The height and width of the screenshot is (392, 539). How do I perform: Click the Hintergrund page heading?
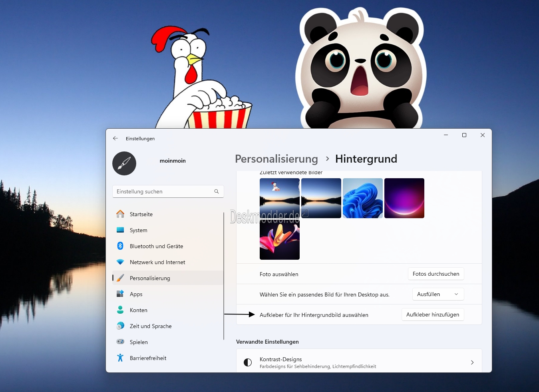[x=366, y=159]
